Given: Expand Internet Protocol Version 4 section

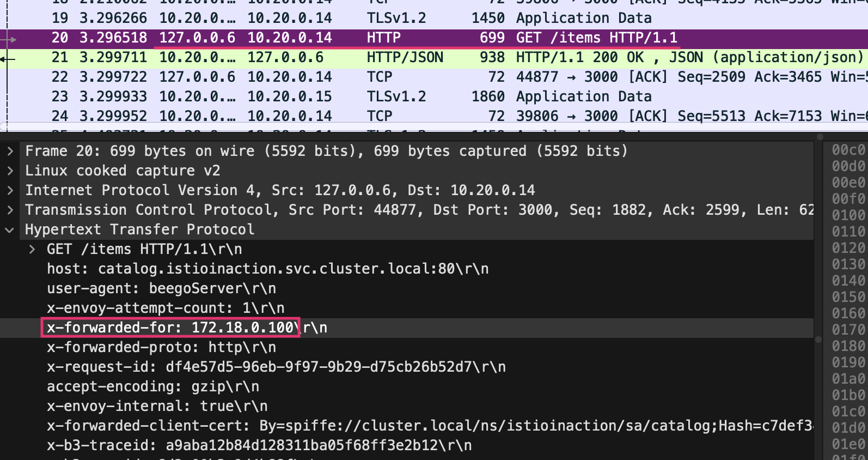Looking at the screenshot, I should tap(10, 190).
